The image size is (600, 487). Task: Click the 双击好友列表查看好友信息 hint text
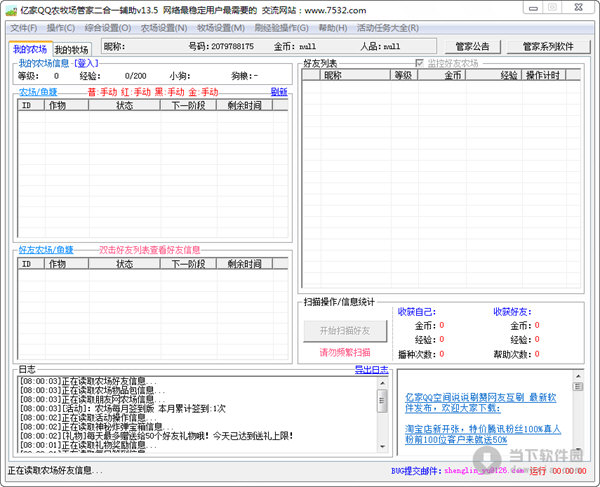coord(150,250)
